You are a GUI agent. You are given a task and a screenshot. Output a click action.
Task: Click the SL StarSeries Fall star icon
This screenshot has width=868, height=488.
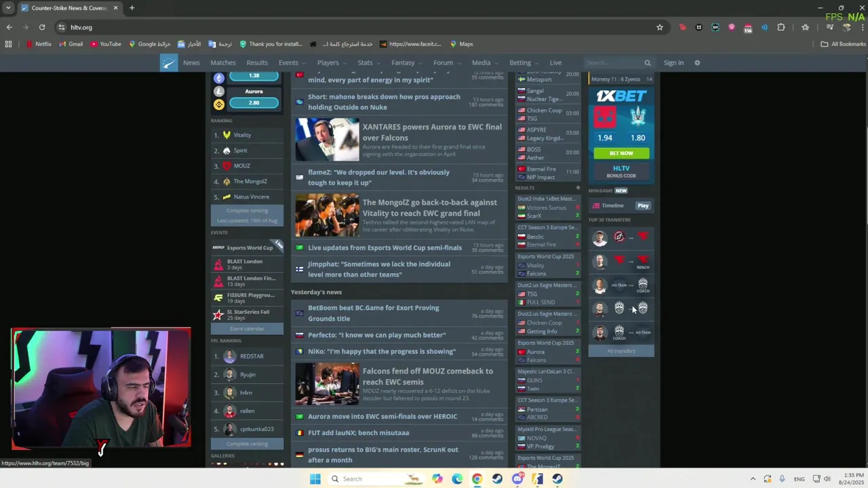218,315
